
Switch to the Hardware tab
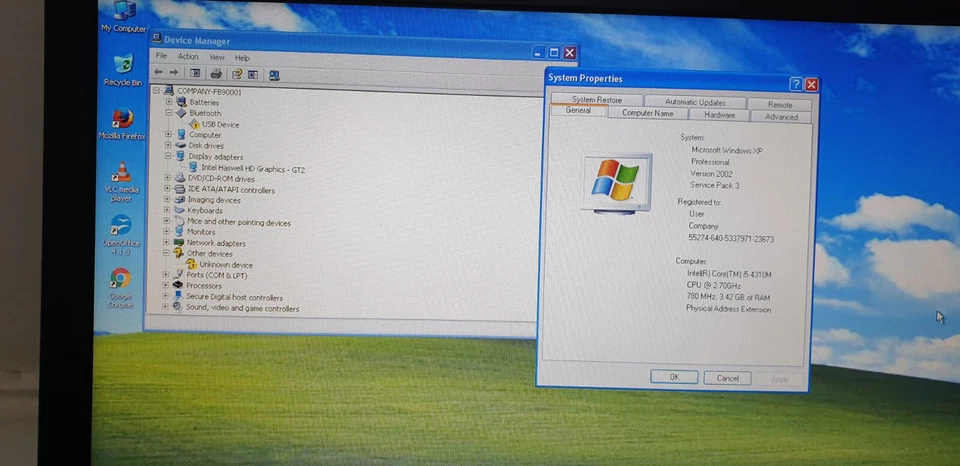[x=719, y=115]
